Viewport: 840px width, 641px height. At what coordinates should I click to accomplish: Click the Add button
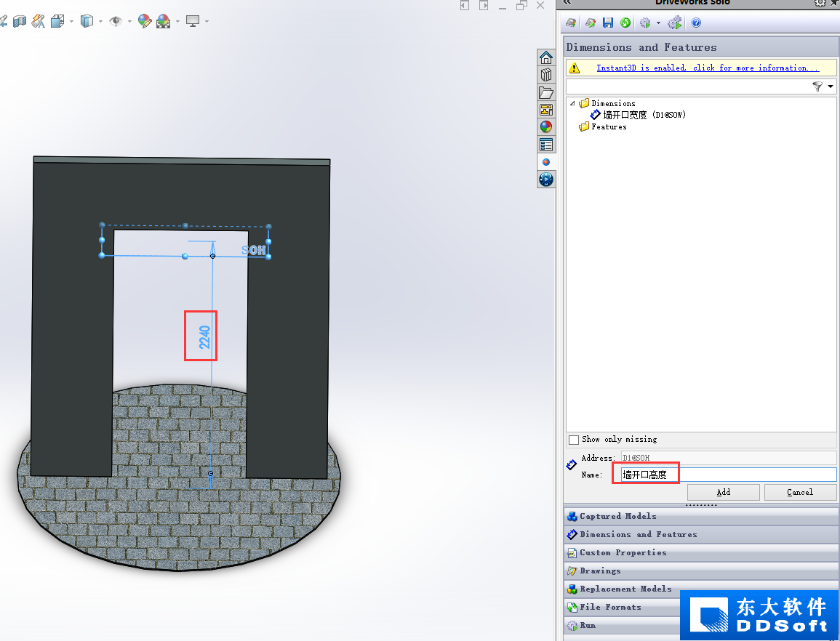coord(723,492)
